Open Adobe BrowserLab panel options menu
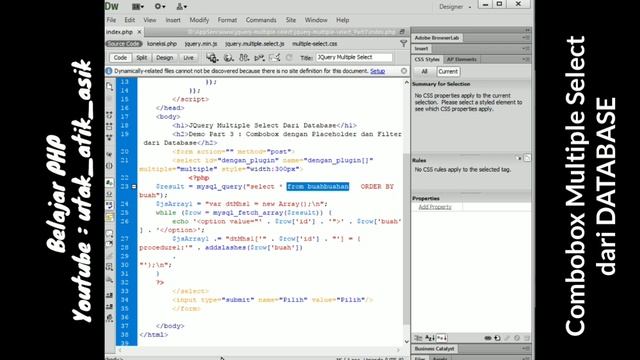Viewport: 640px width, 360px height. pos(526,38)
